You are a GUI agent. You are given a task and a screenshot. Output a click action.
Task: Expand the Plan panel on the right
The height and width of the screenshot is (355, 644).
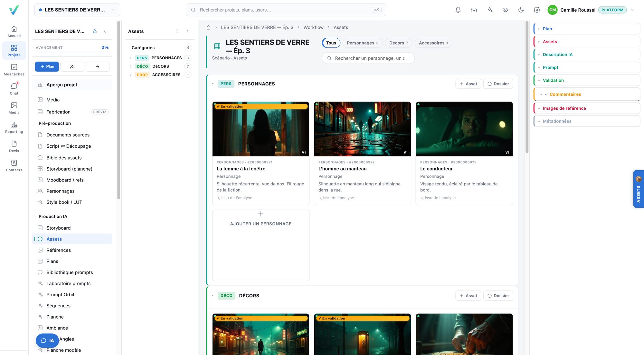pos(587,29)
